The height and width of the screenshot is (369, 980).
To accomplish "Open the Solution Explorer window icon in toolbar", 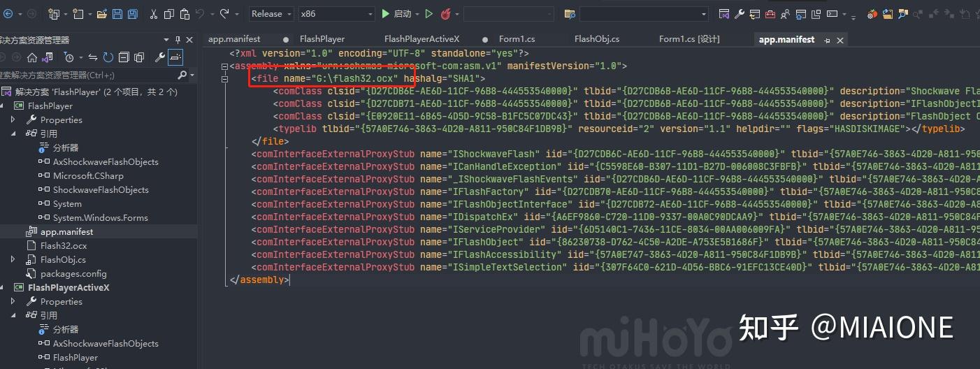I will (x=723, y=14).
